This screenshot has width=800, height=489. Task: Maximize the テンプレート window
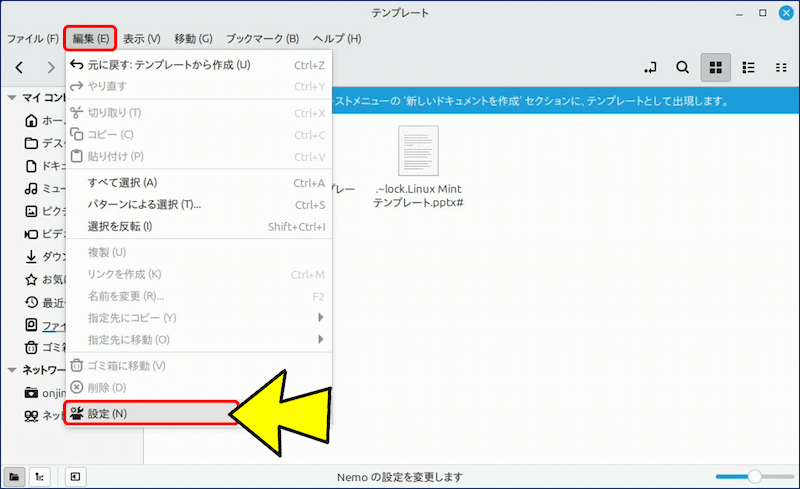[x=763, y=13]
